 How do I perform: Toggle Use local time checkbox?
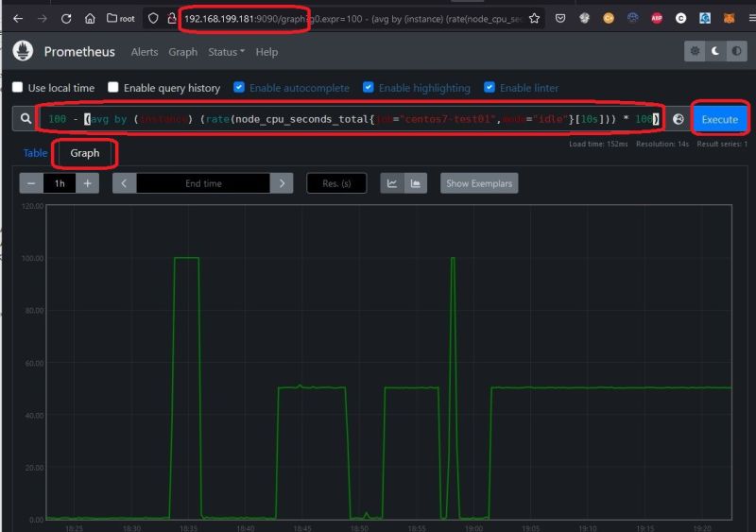tap(17, 87)
